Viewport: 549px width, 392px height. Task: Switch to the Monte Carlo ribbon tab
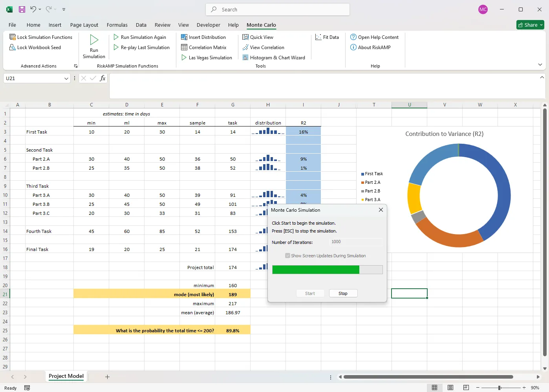click(261, 25)
